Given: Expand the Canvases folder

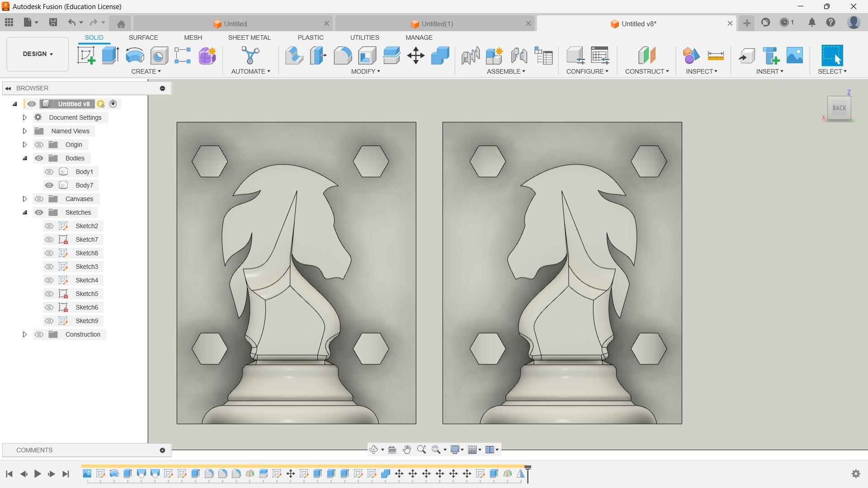Looking at the screenshot, I should [25, 199].
